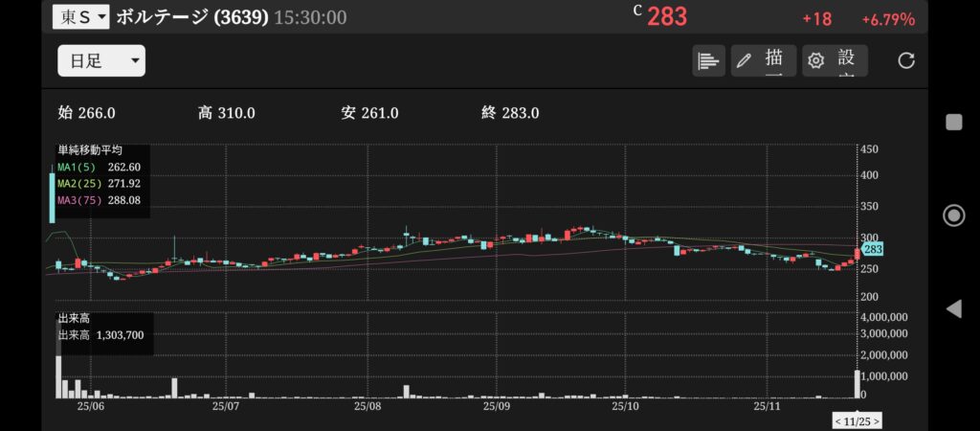Screen dimensions: 980x431
Task: Click the arrow on the 日足 dropdown
Action: [x=135, y=61]
